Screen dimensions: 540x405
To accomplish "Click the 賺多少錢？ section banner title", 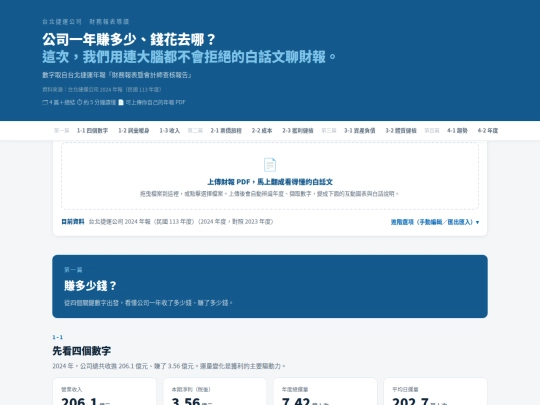I will click(x=91, y=286).
